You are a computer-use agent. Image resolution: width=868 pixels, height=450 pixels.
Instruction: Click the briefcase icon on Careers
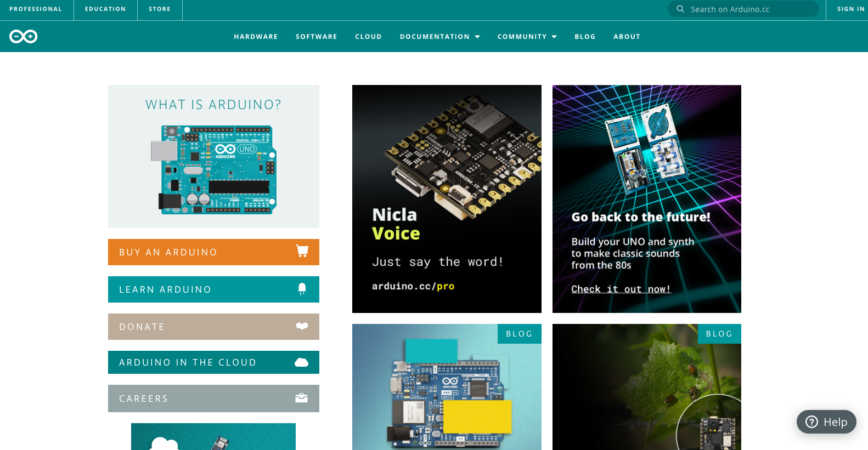click(x=302, y=398)
